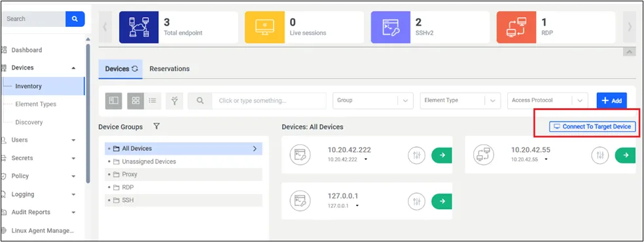Open settings sliders for 10.20.42.222
Screen dimensions: 644x242
coord(417,155)
